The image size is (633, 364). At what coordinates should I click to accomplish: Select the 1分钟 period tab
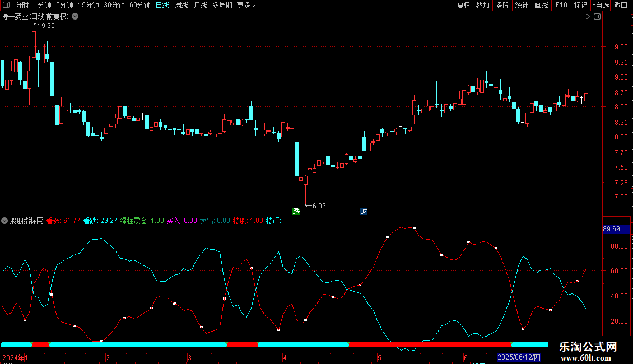[43, 5]
